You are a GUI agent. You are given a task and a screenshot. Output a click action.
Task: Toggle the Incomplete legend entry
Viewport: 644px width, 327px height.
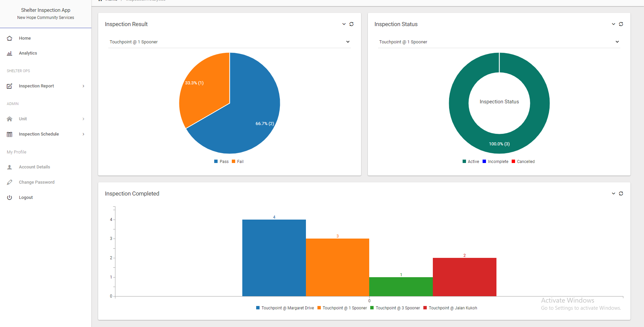click(x=495, y=162)
